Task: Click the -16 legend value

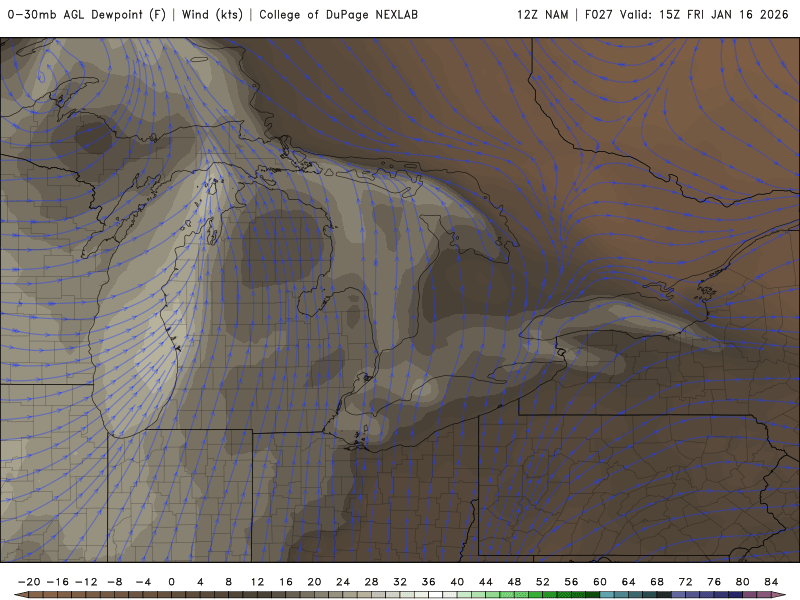Action: (x=57, y=582)
